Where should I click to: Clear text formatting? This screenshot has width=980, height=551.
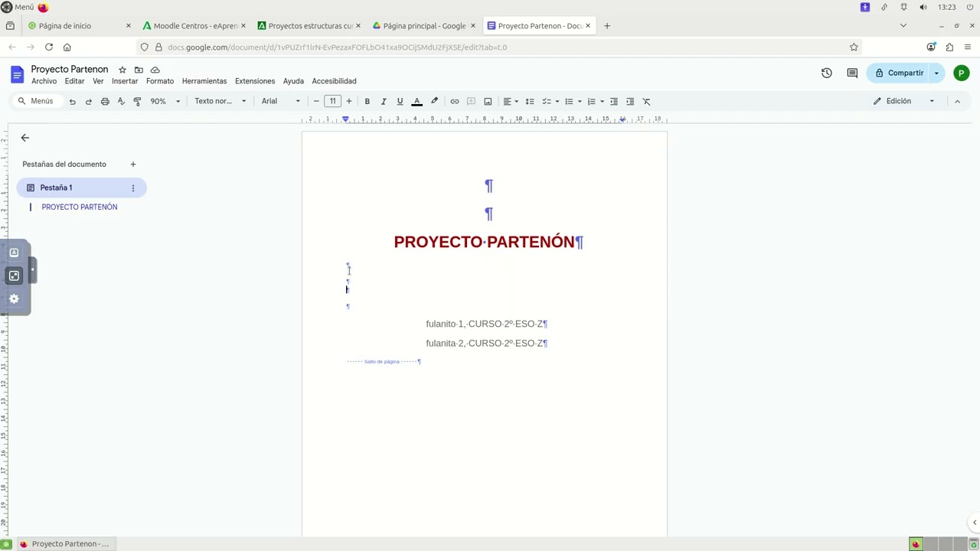tap(646, 101)
